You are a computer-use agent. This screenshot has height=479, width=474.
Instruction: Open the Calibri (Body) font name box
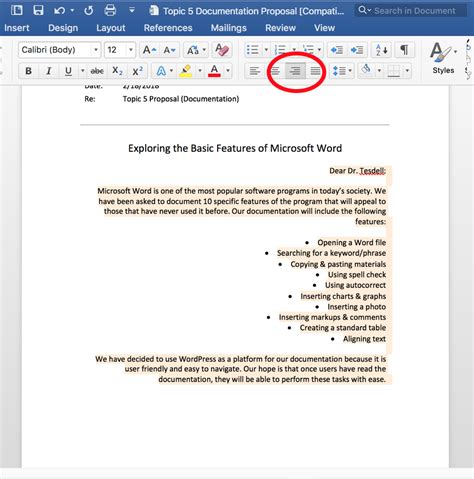59,50
